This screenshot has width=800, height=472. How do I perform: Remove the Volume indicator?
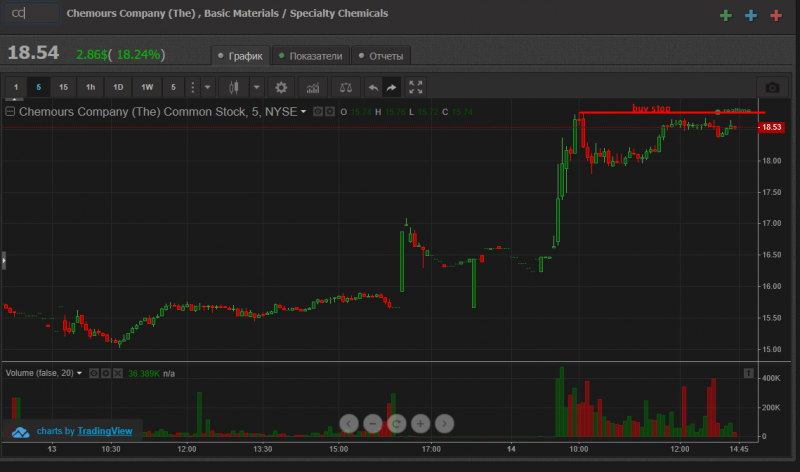(x=118, y=373)
